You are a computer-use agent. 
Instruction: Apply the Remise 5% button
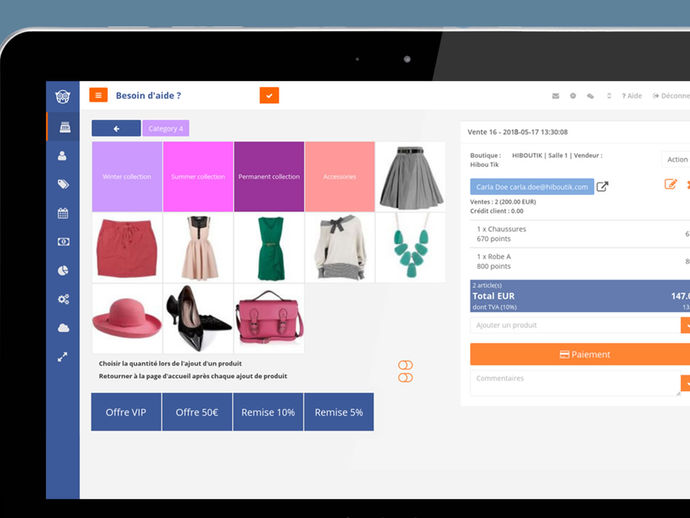tap(339, 412)
